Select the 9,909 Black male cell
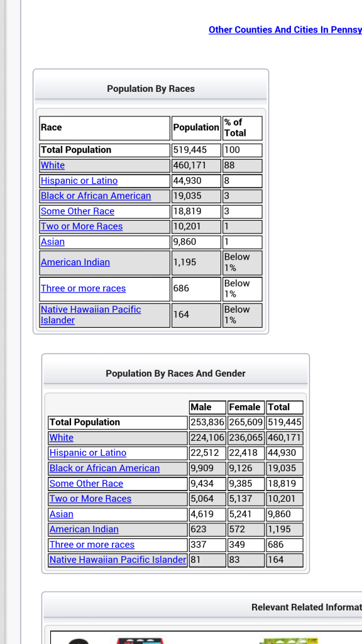The width and height of the screenshot is (362, 644). click(x=207, y=468)
